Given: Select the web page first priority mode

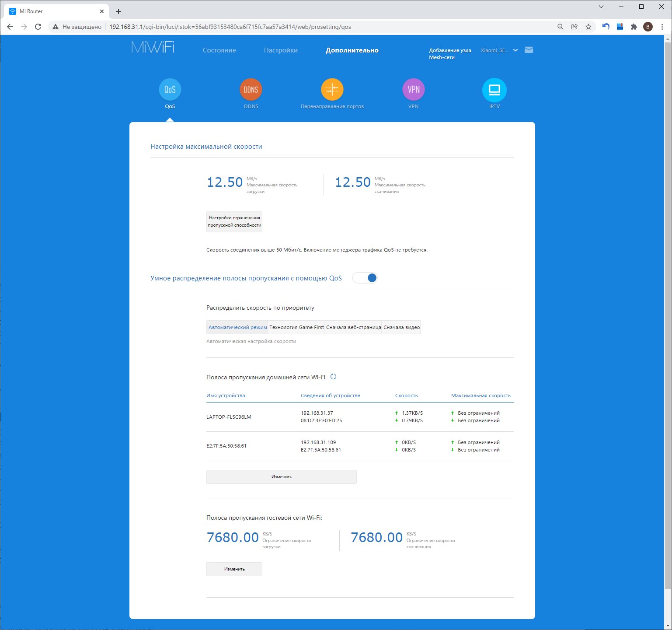Looking at the screenshot, I should [353, 327].
